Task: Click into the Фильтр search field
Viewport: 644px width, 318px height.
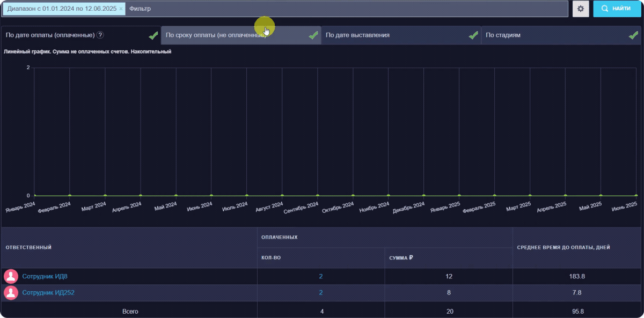Action: [343, 9]
